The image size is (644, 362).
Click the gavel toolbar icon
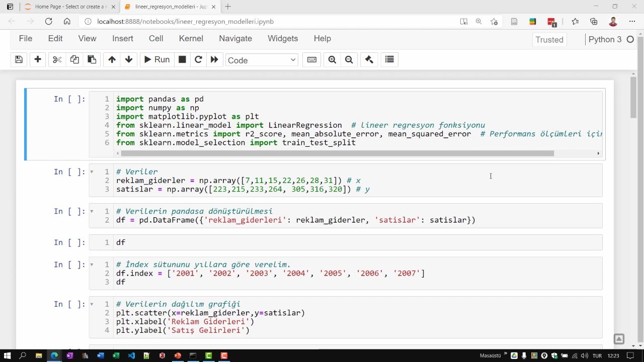(369, 59)
